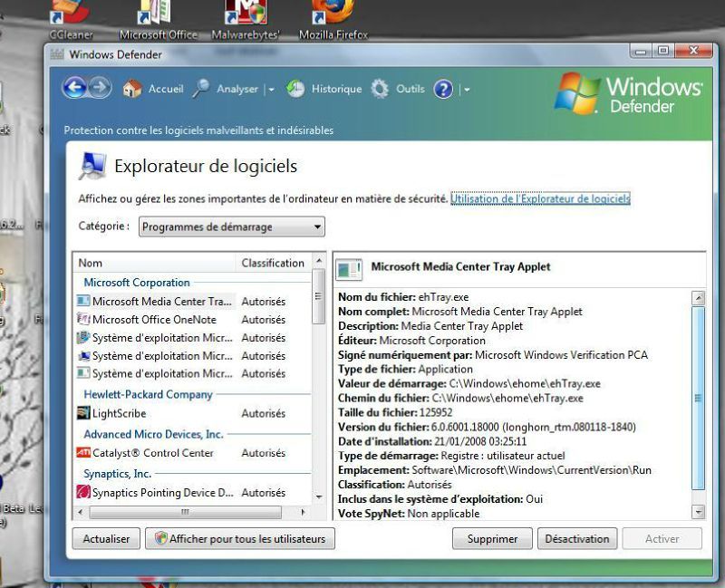The width and height of the screenshot is (725, 588).
Task: Open CCleaner desktop shortcut
Action: pos(71,20)
